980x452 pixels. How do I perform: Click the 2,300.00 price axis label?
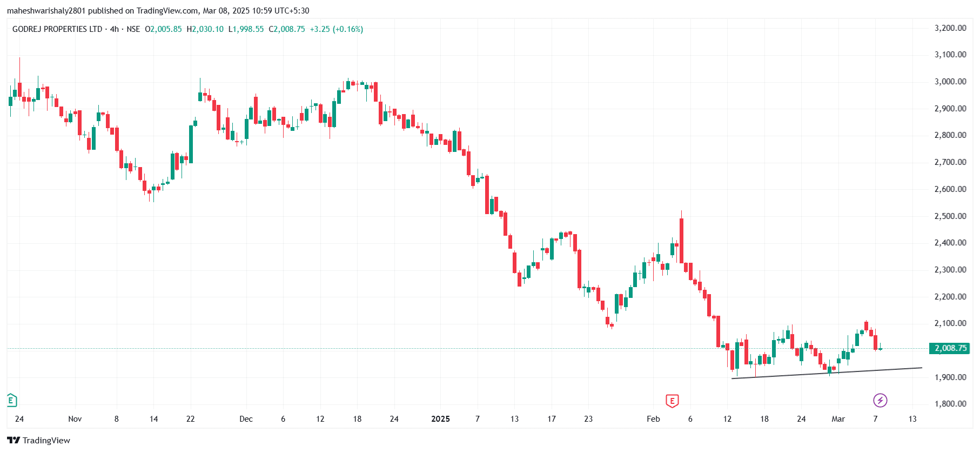[950, 270]
